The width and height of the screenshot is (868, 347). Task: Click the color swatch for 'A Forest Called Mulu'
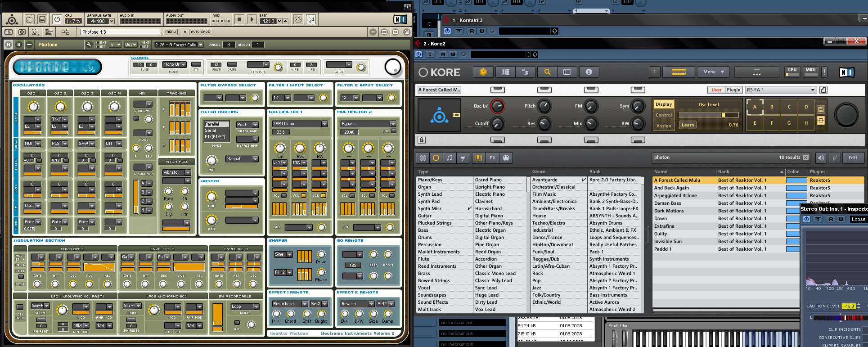pyautogui.click(x=796, y=180)
